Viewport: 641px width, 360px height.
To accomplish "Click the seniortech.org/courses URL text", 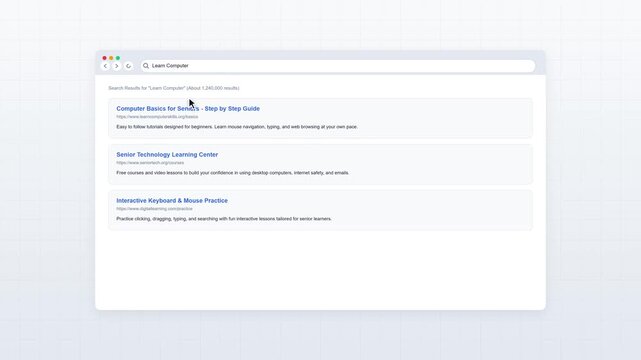I will tap(150, 163).
